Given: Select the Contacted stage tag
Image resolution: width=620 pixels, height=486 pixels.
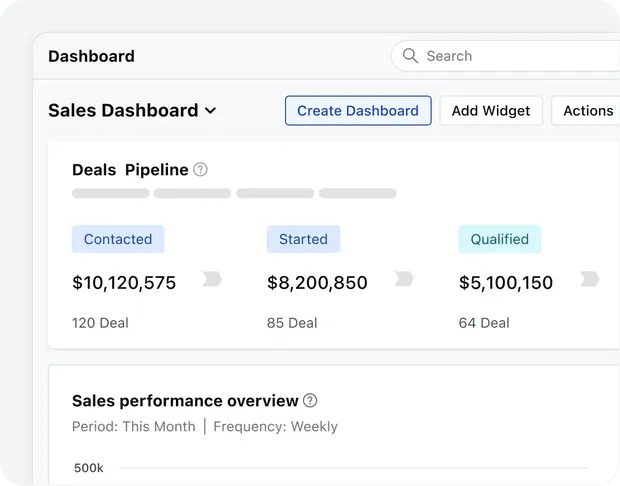Looking at the screenshot, I should pyautogui.click(x=118, y=239).
